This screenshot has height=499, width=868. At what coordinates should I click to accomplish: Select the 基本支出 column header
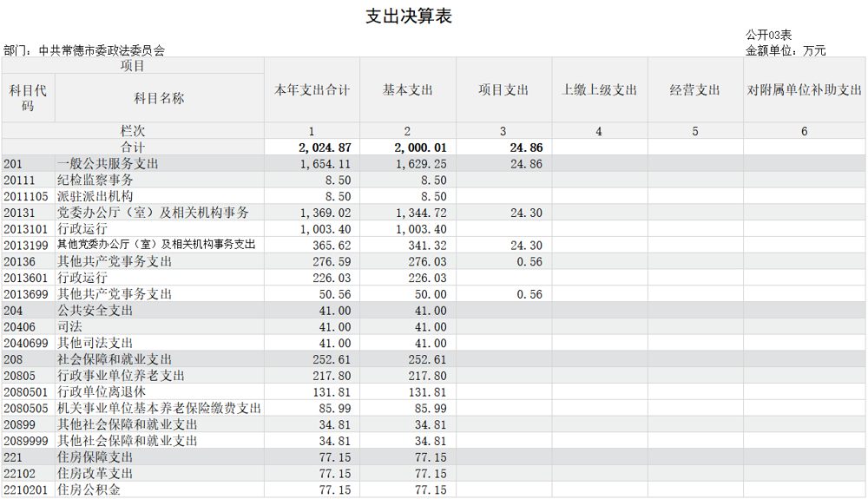point(407,90)
